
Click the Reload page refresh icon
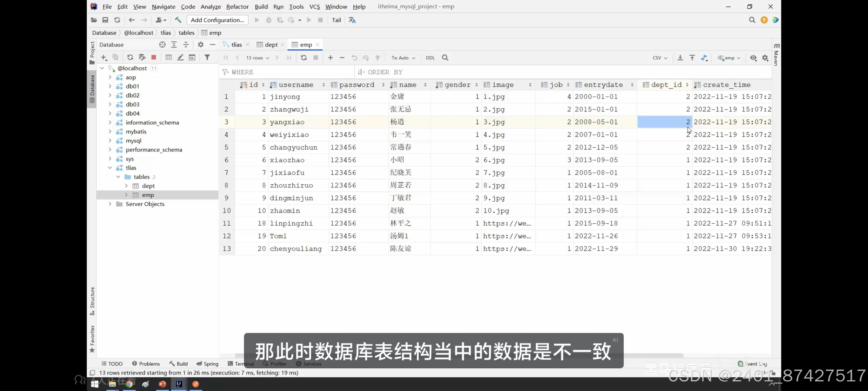(x=303, y=58)
